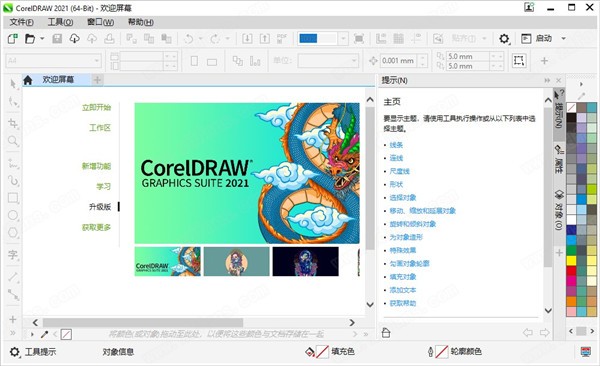Open the 添加文本 hint topic link
Screen dimensions: 600x366
point(403,290)
